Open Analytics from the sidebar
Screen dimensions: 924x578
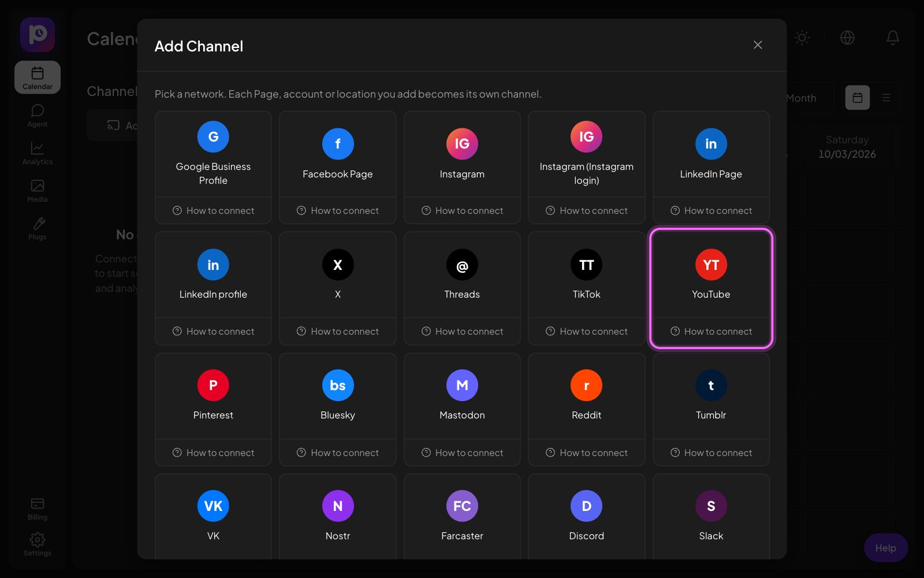click(38, 153)
